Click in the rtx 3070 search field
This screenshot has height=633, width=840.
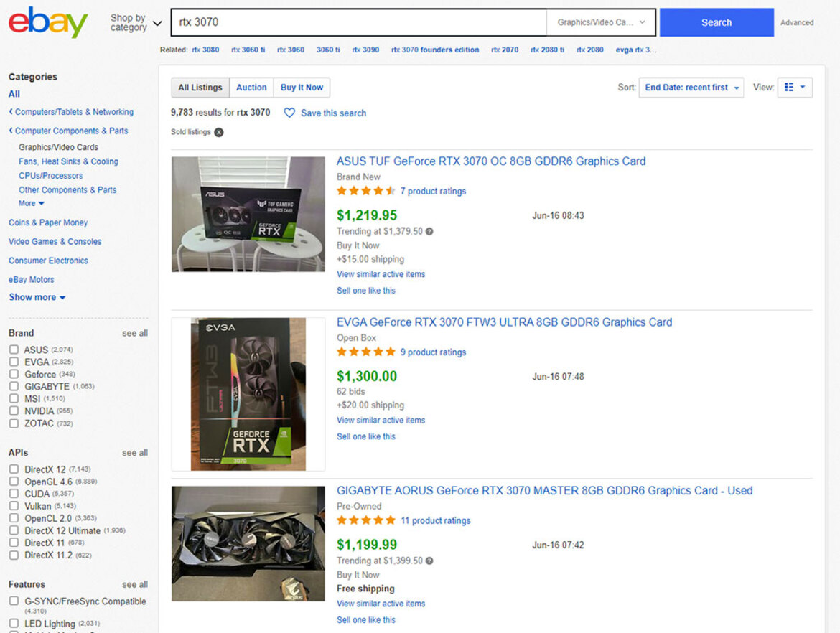pyautogui.click(x=359, y=22)
